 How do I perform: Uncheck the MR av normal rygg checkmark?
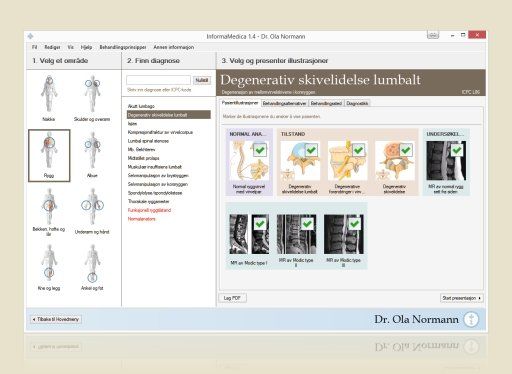457,150
